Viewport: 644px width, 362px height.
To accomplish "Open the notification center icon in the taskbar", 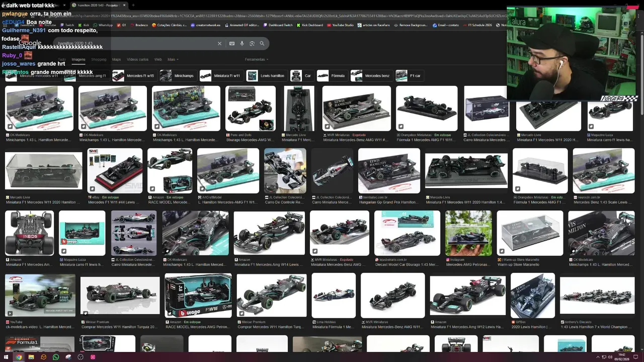I will 636,357.
